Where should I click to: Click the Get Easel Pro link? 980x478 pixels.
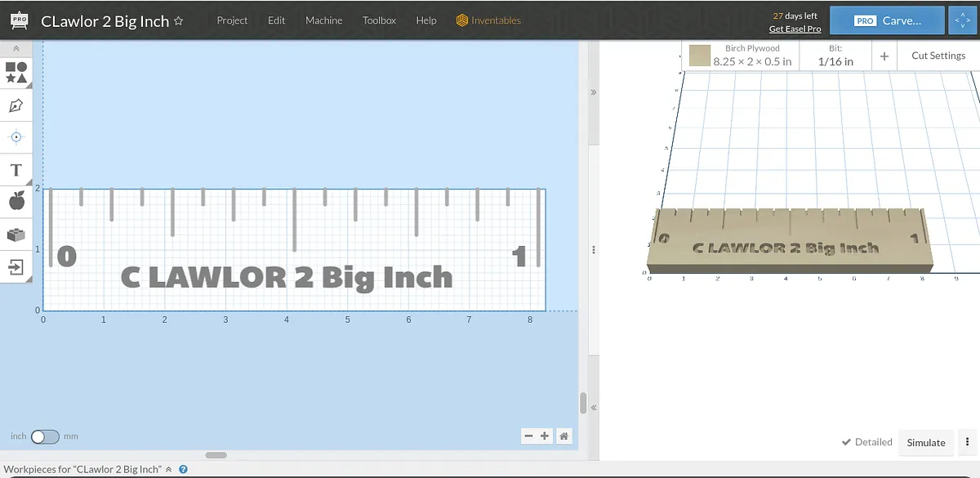pos(795,29)
